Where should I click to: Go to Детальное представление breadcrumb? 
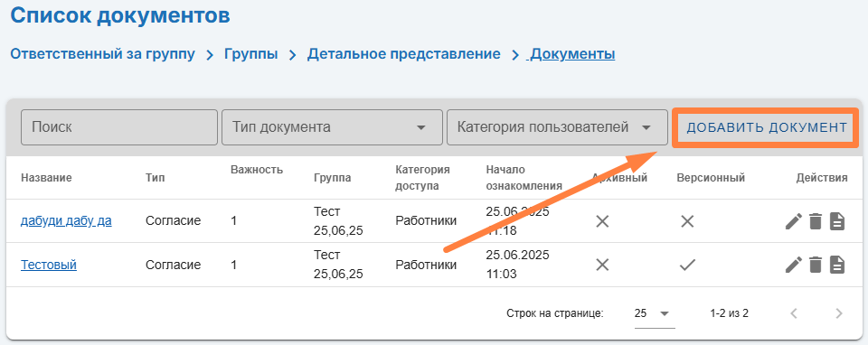[404, 54]
